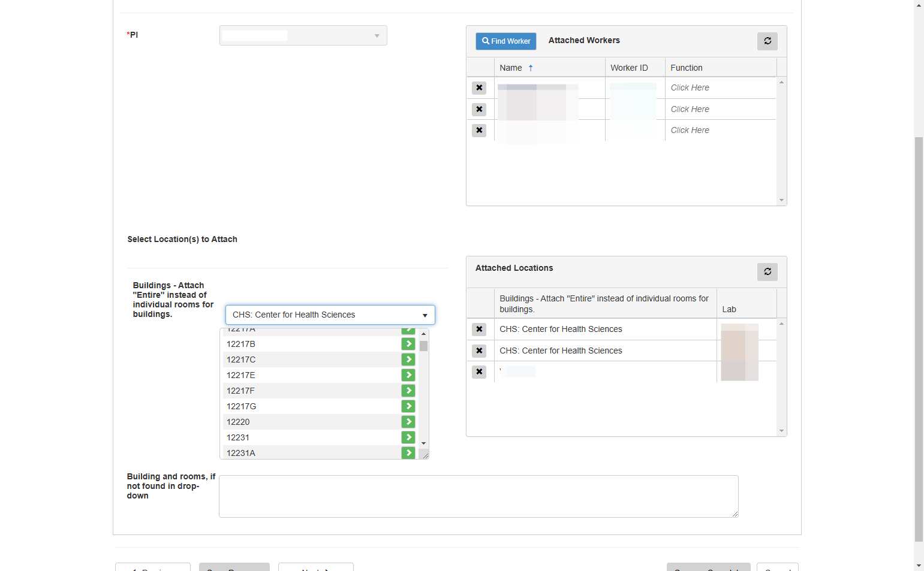Click the Find Worker button
The height and width of the screenshot is (571, 924).
tap(505, 41)
